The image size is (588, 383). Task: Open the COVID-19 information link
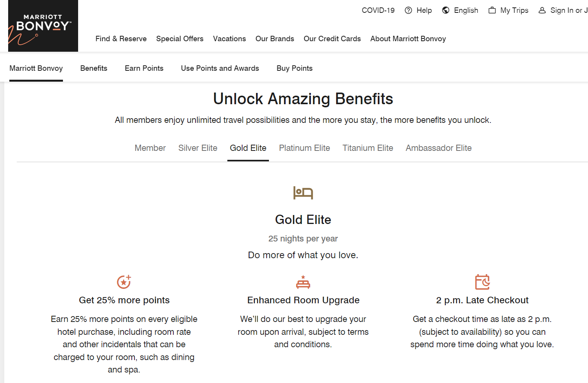click(x=378, y=10)
